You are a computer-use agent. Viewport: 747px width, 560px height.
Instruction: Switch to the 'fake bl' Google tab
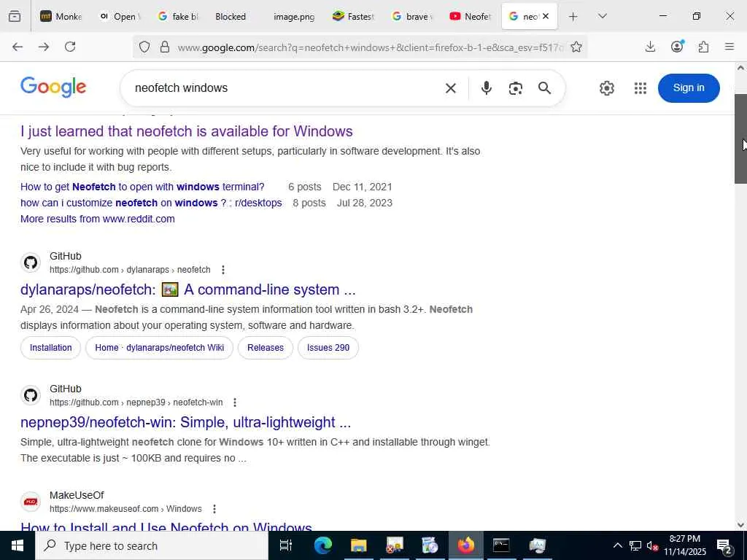178,16
